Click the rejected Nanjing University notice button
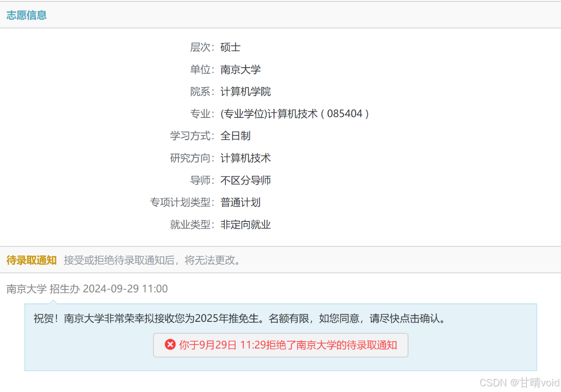 [x=280, y=345]
